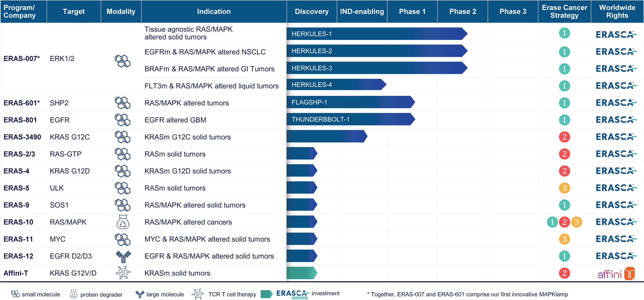This screenshot has width=644, height=300.
Task: Click 'MYC & RAS/MAPK altered solid tumors' text
Action: pyautogui.click(x=207, y=239)
